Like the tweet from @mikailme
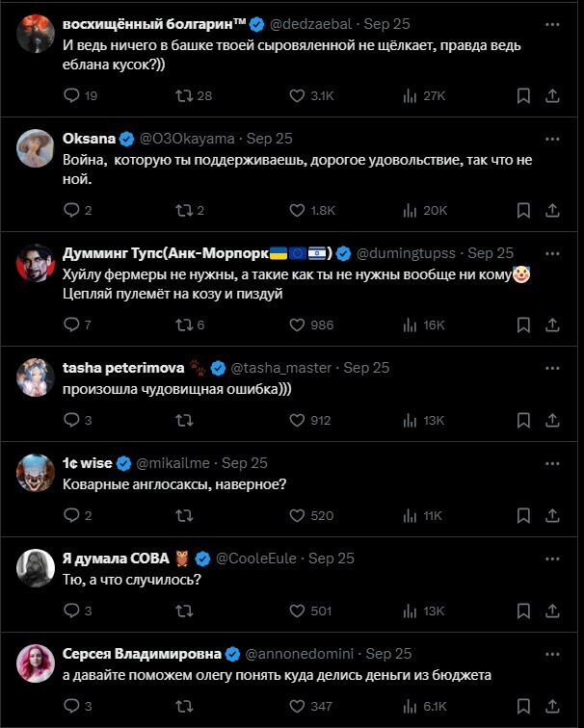The width and height of the screenshot is (584, 728). 297,515
